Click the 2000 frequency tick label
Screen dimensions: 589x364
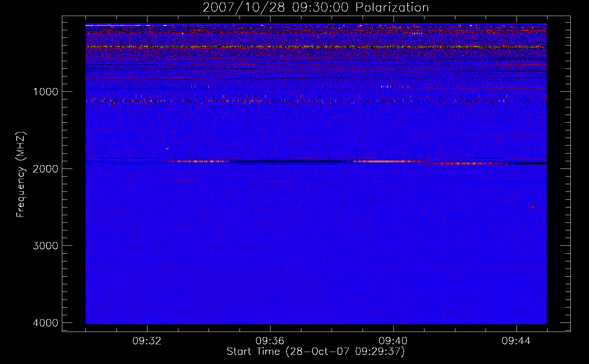(x=46, y=169)
